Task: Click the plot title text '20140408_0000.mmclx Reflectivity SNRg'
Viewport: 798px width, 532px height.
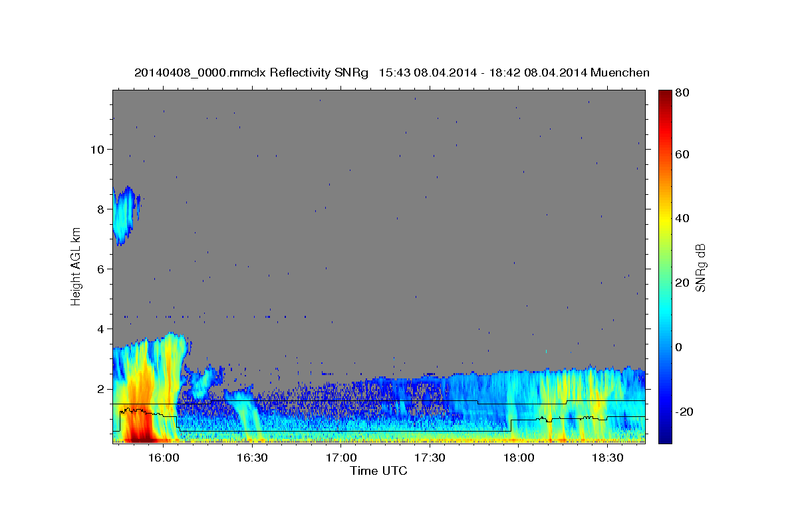Action: [x=251, y=72]
